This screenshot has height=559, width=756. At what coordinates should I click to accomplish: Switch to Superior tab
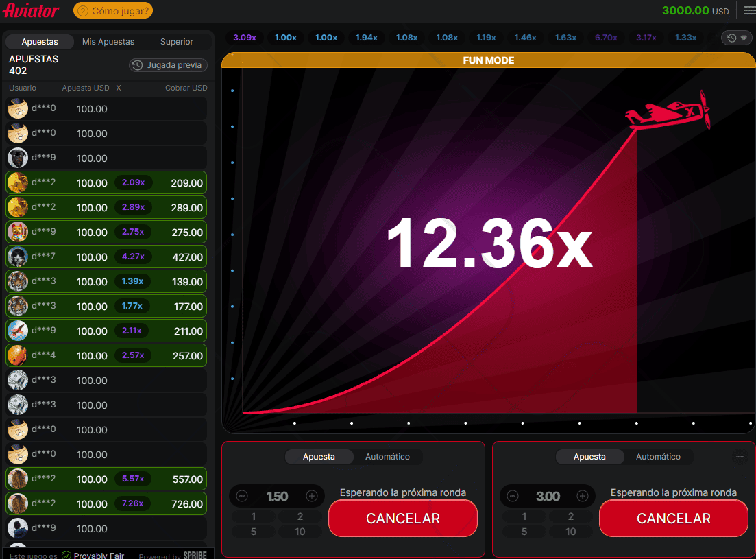176,41
